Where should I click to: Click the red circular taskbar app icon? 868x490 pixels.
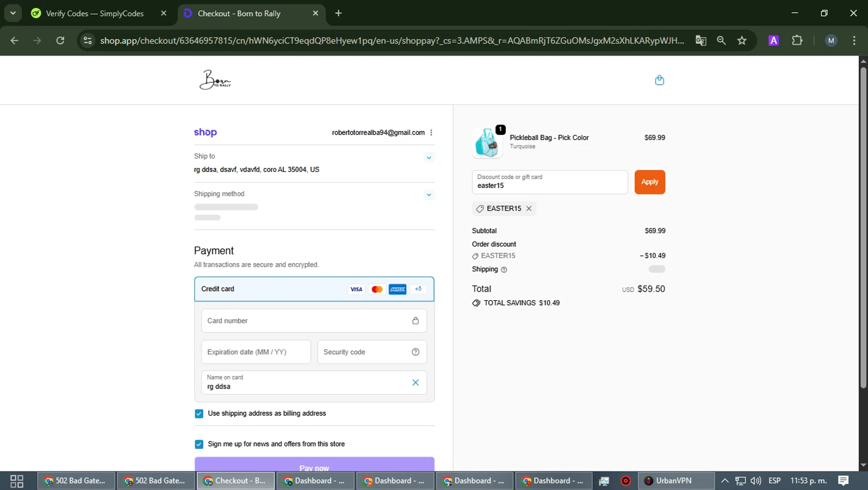click(x=626, y=481)
